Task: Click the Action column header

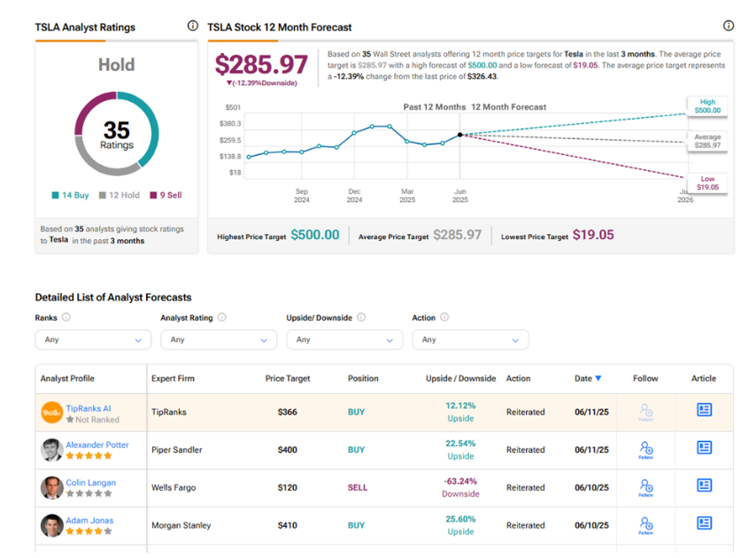Action: coord(518,378)
